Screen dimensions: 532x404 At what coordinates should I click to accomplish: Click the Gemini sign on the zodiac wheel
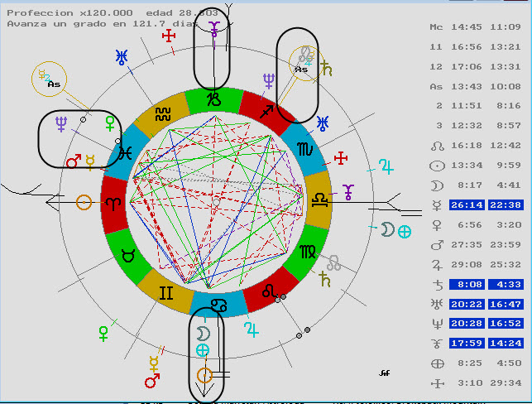(x=165, y=292)
